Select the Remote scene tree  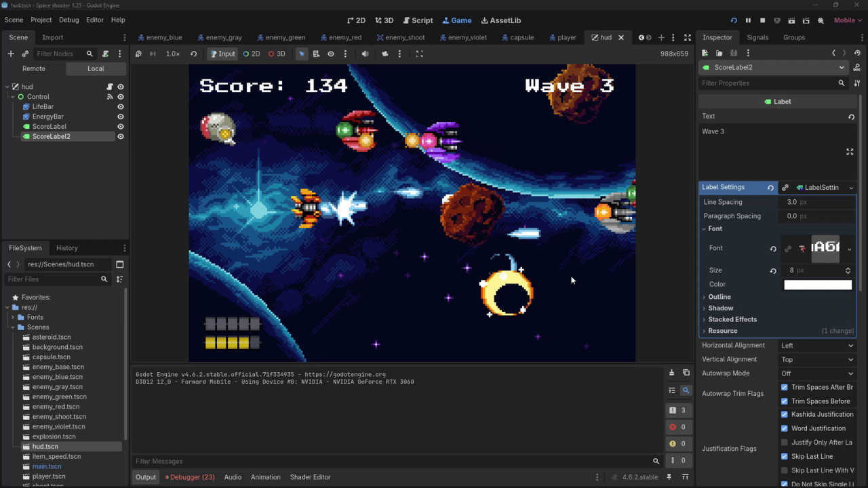click(x=34, y=68)
